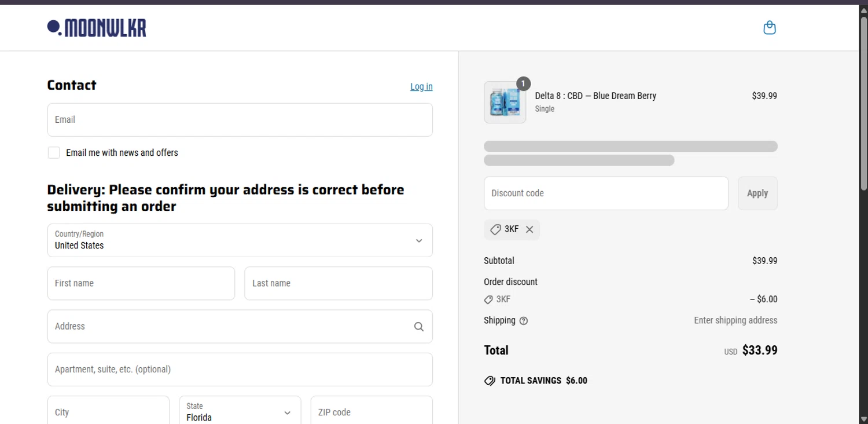The image size is (868, 424).
Task: Focus the Last name field
Action: pyautogui.click(x=339, y=283)
